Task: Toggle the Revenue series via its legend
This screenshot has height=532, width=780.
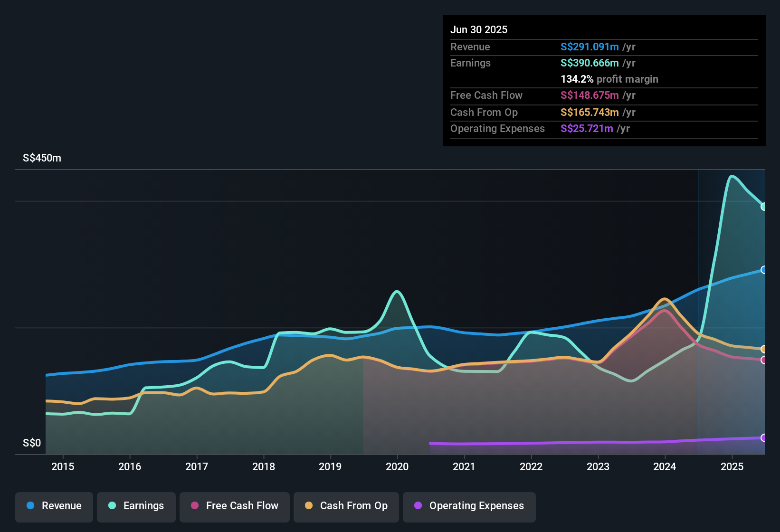Action: tap(54, 506)
